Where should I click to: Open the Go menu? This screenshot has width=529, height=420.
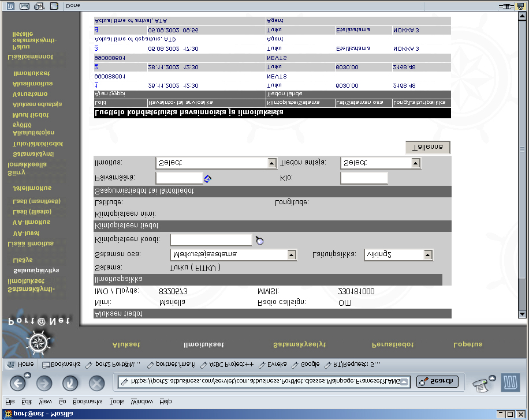62,402
